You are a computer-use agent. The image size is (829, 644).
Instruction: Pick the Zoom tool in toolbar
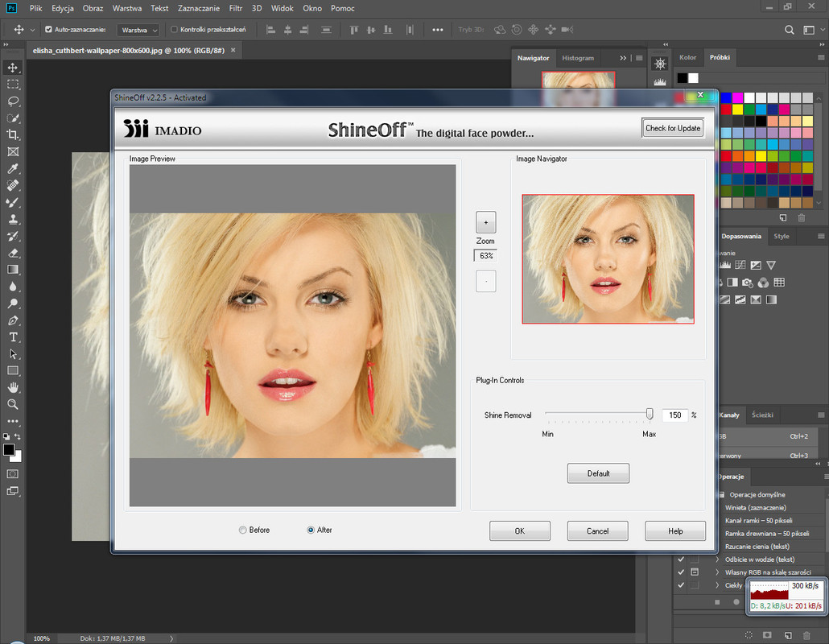pyautogui.click(x=13, y=404)
